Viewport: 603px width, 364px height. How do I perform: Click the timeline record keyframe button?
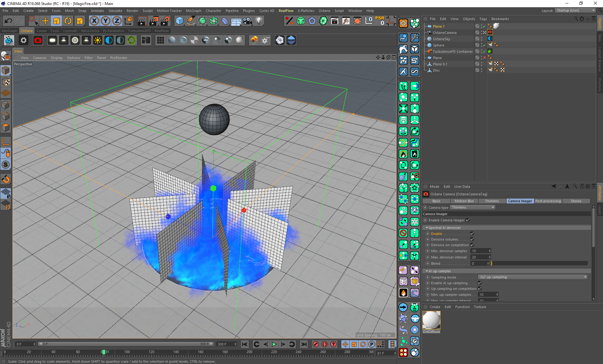[x=316, y=344]
